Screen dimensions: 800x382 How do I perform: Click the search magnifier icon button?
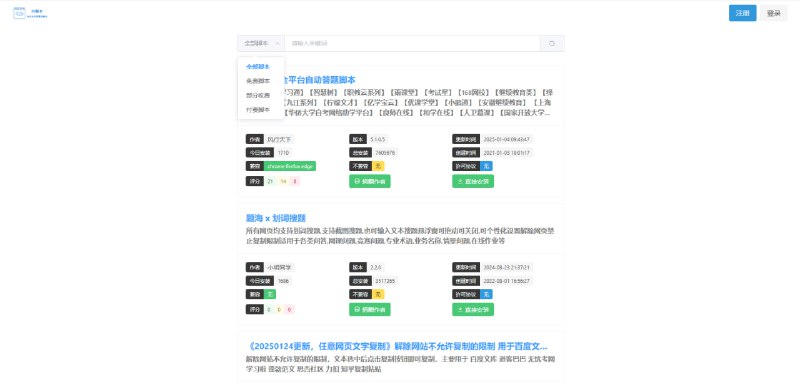(552, 43)
